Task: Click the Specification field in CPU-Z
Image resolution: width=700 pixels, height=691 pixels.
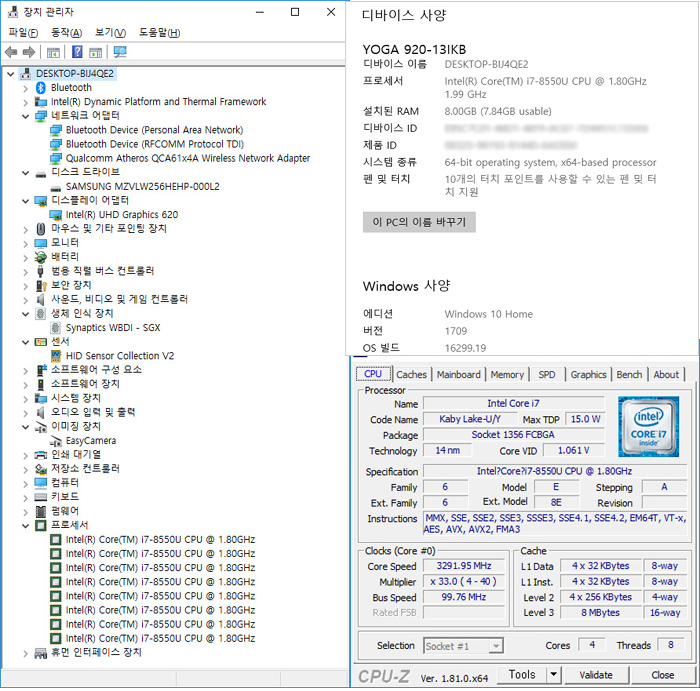Action: [x=554, y=471]
